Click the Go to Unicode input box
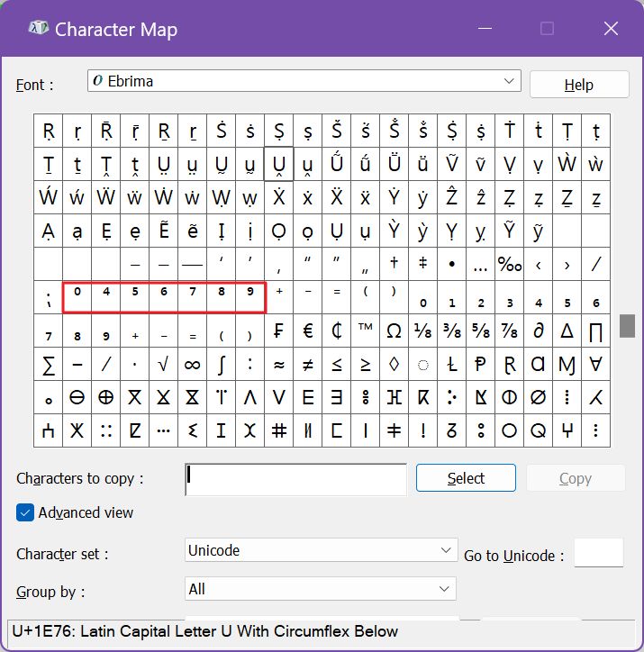Screen dimensions: 644x652 coord(599,552)
